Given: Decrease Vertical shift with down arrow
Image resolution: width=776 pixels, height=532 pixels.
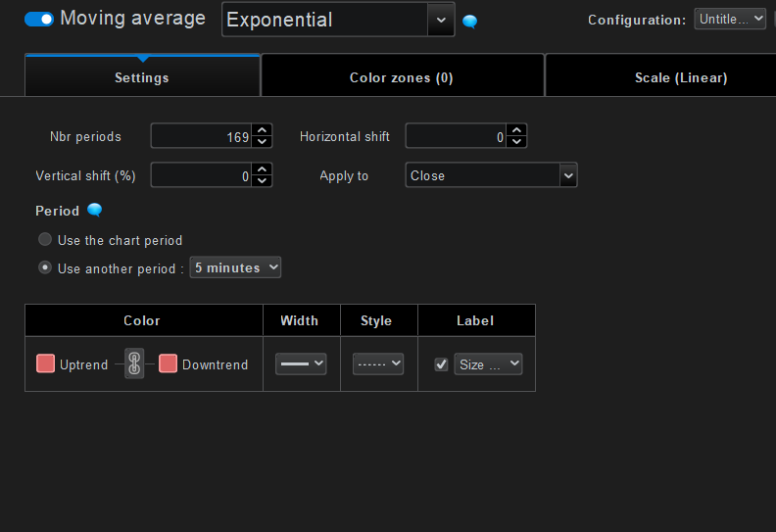Looking at the screenshot, I should (262, 181).
